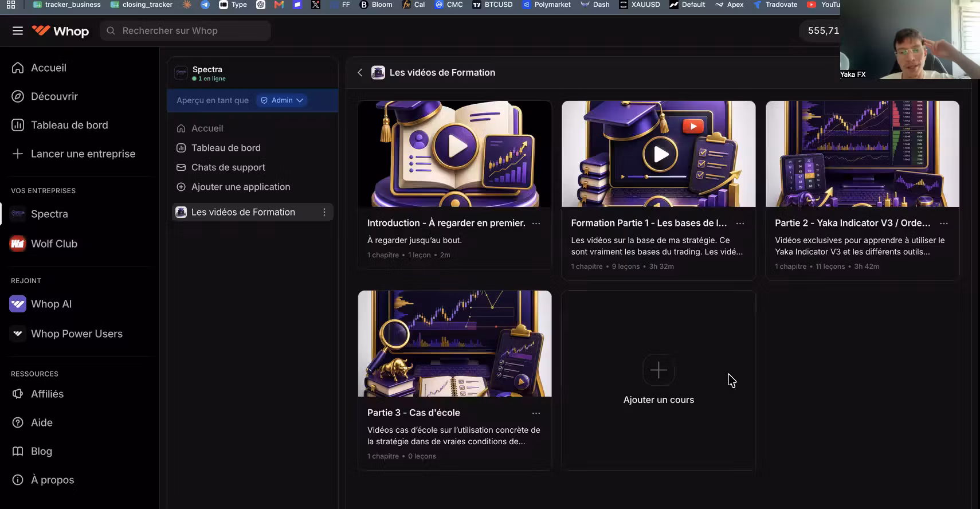This screenshot has height=509, width=980.
Task: Open the browser apps grid icon
Action: [x=11, y=5]
